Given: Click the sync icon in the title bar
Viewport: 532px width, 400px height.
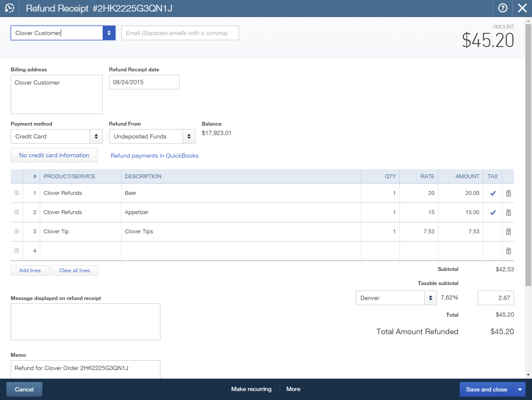Looking at the screenshot, I should point(9,8).
